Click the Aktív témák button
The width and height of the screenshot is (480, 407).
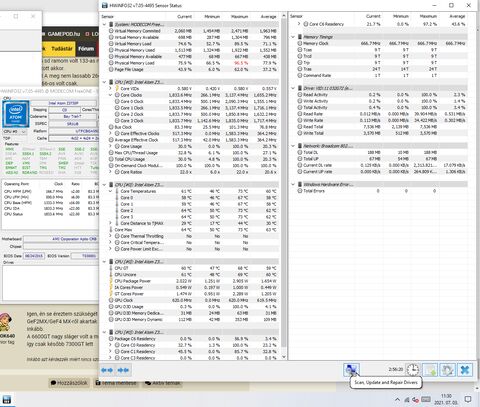[163, 383]
